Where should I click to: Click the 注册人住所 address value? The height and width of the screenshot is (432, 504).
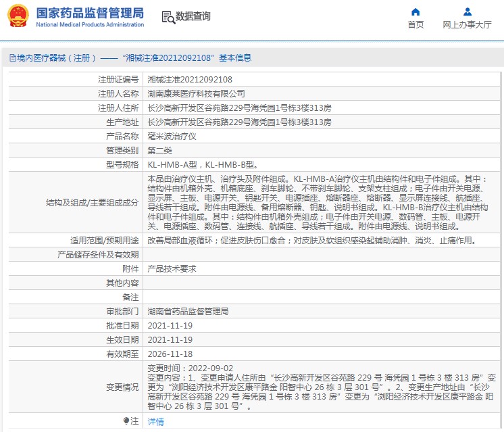[x=239, y=107]
